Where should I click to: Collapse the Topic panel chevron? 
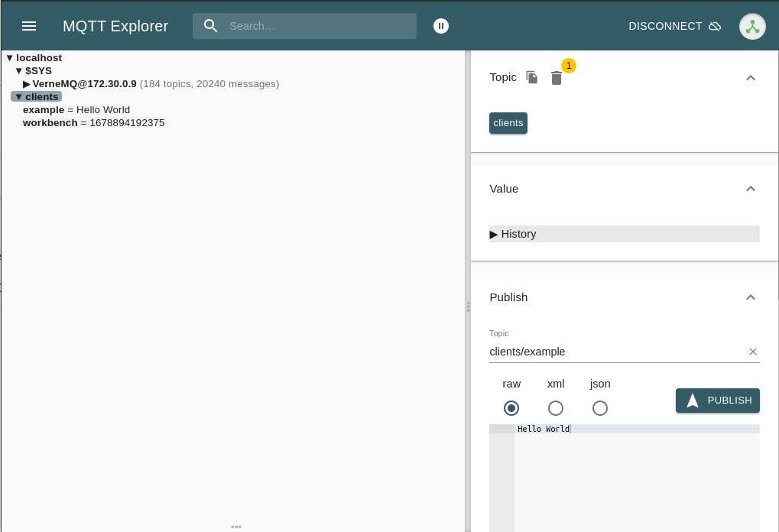(751, 77)
